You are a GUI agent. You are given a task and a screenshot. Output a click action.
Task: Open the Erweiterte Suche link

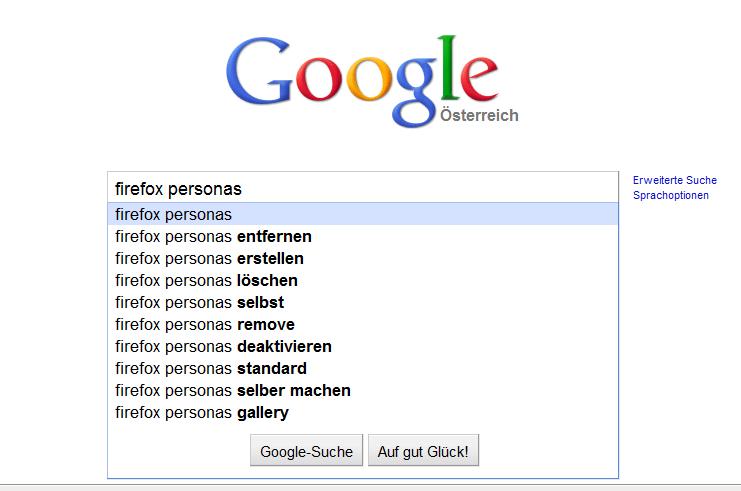[674, 180]
